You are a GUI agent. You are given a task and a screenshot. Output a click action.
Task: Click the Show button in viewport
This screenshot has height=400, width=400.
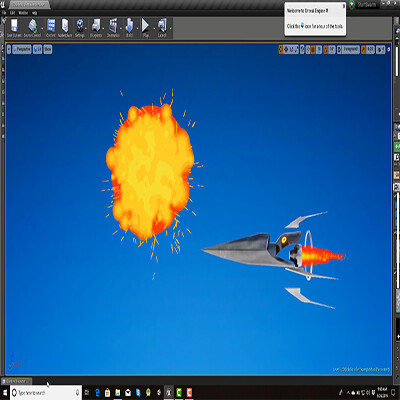[x=48, y=49]
